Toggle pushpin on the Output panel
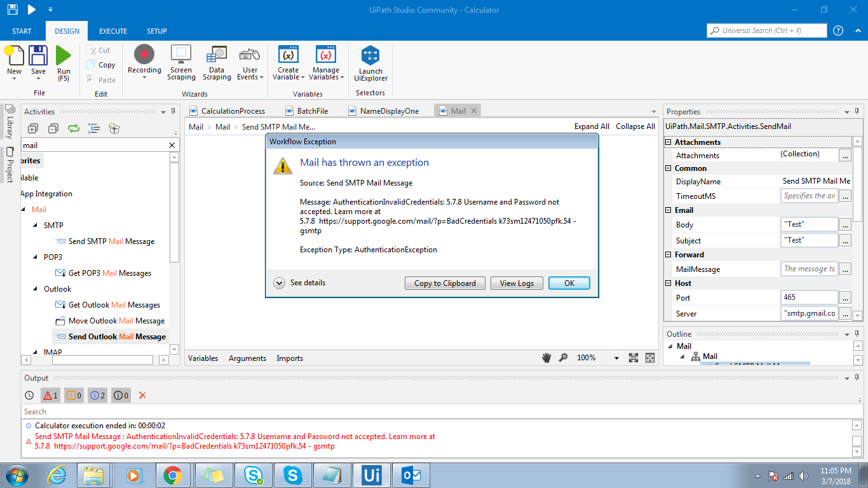Screen dimensions: 868x488 click(857, 378)
